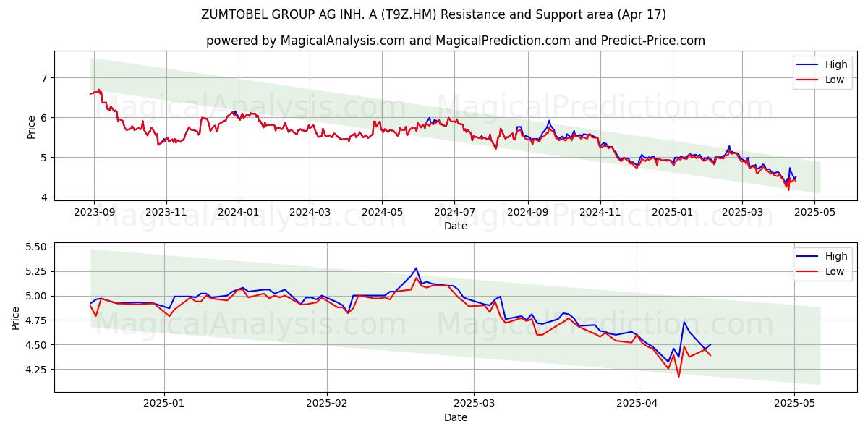Click the '5.00' y-axis tick in the bottom chart
This screenshot has height=434, width=868.
(x=36, y=297)
